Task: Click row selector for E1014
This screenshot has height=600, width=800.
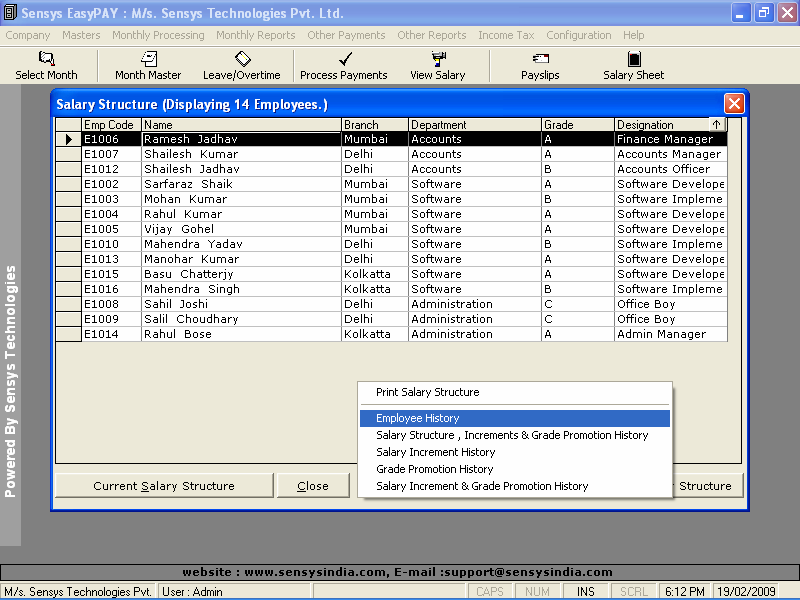Action: (x=69, y=334)
